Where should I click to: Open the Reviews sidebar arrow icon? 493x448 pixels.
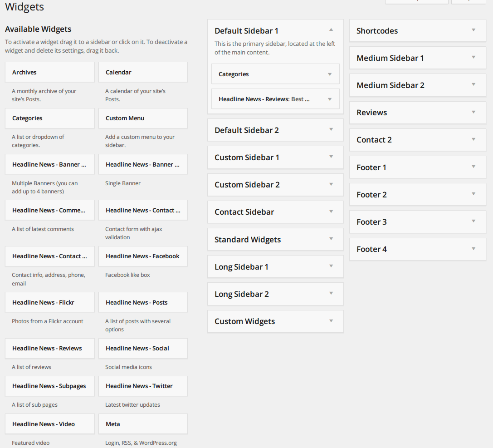pos(473,112)
